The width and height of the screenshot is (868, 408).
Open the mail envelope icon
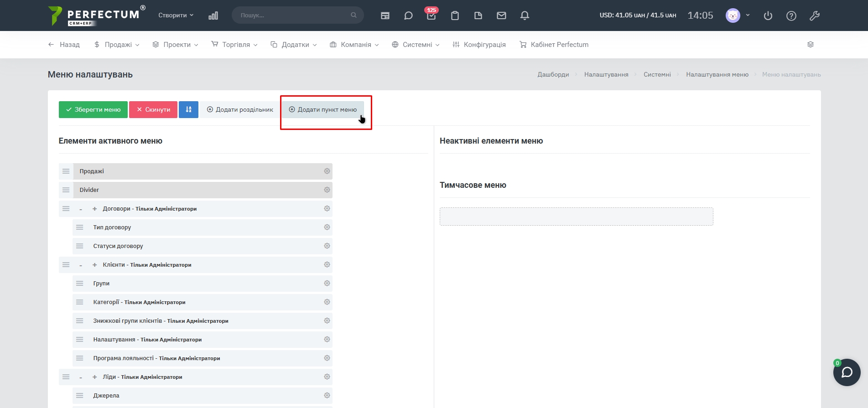(501, 15)
